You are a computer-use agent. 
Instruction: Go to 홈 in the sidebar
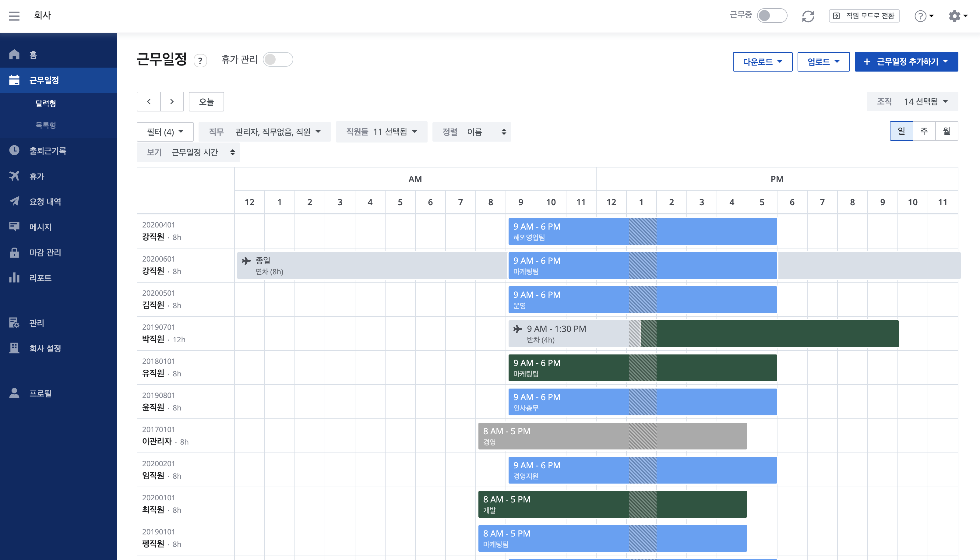[x=33, y=54]
